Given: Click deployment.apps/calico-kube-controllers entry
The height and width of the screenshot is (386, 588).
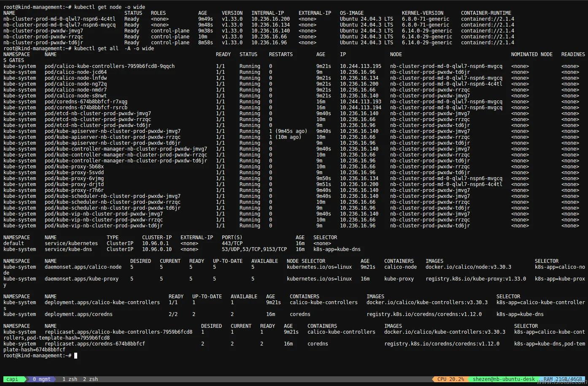Looking at the screenshot, I should [x=102, y=302].
